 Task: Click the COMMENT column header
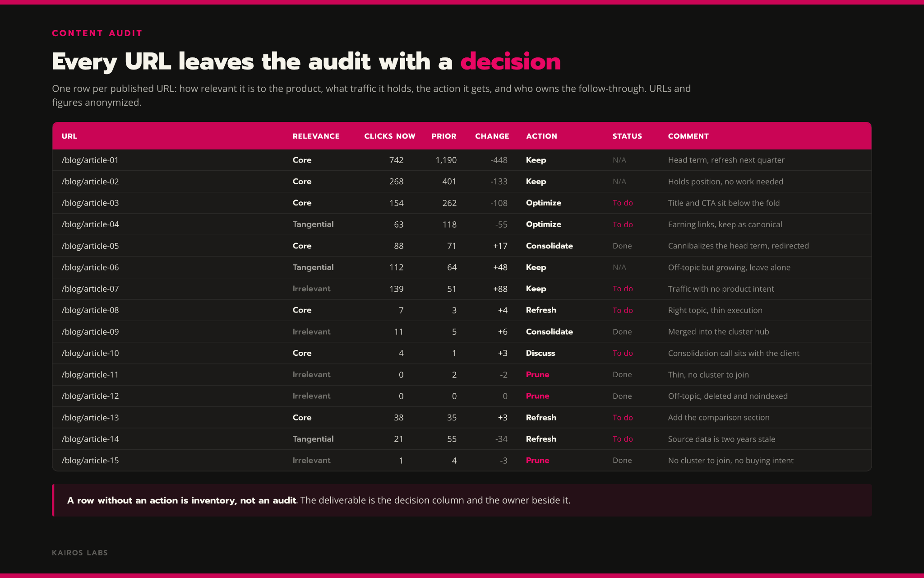(x=688, y=136)
